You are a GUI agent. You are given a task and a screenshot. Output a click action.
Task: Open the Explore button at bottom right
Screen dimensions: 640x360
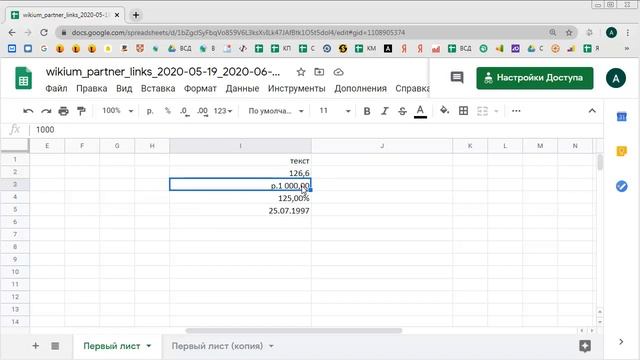click(x=585, y=346)
